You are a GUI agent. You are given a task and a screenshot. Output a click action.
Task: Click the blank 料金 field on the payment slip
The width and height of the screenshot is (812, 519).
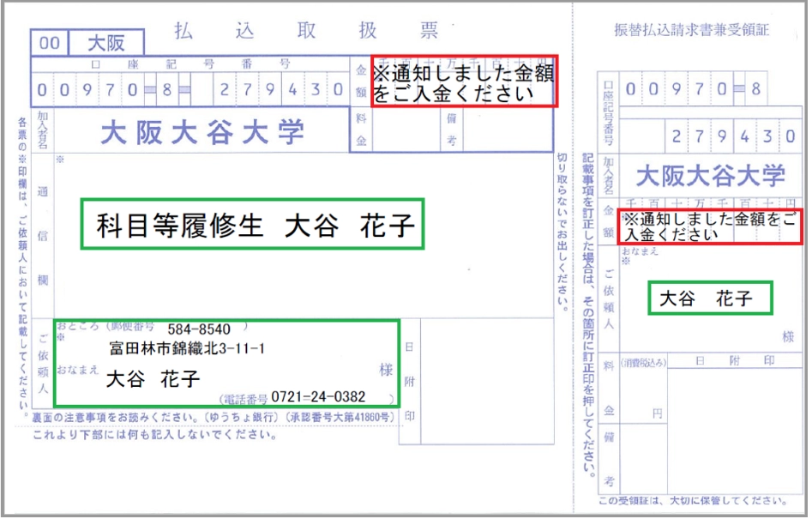coord(406,130)
